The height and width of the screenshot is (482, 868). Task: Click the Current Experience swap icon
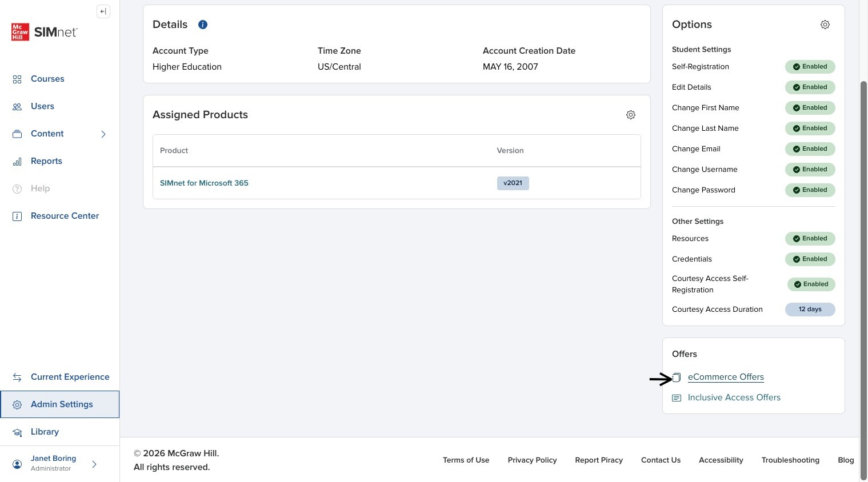pyautogui.click(x=17, y=377)
